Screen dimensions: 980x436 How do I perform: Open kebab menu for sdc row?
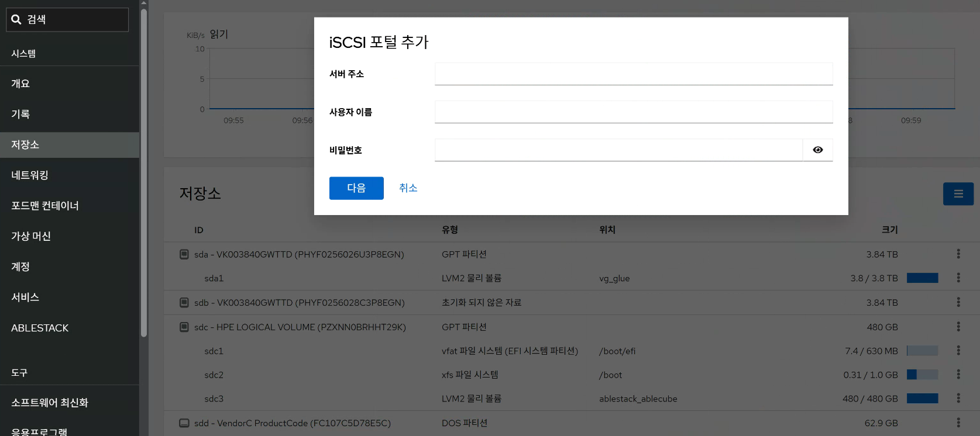(x=958, y=326)
